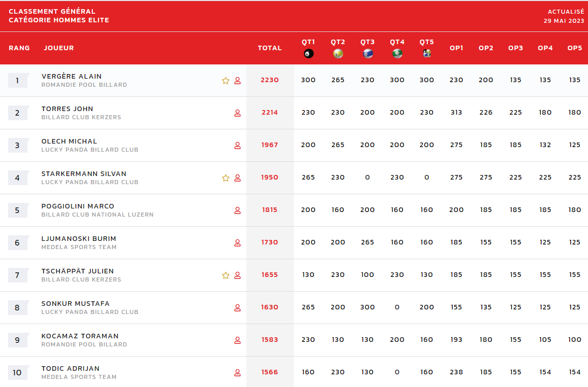Toggle the star for Starkermann Silvan

pos(226,178)
